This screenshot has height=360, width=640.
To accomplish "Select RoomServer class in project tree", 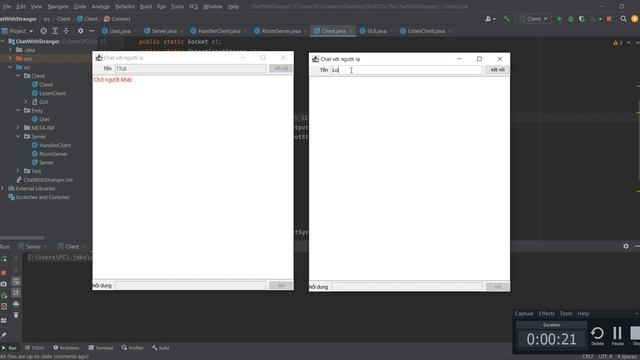I will [49, 154].
